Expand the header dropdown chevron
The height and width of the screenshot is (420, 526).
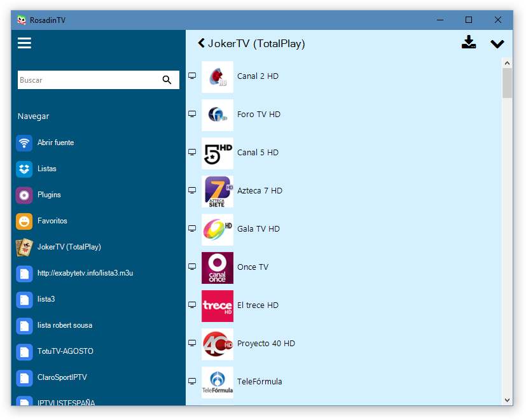coord(497,44)
